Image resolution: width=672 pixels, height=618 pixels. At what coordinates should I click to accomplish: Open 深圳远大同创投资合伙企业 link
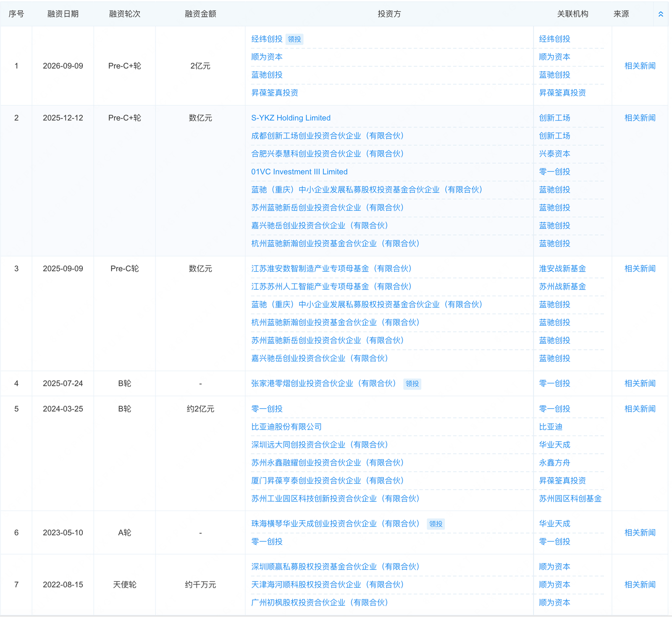[320, 445]
